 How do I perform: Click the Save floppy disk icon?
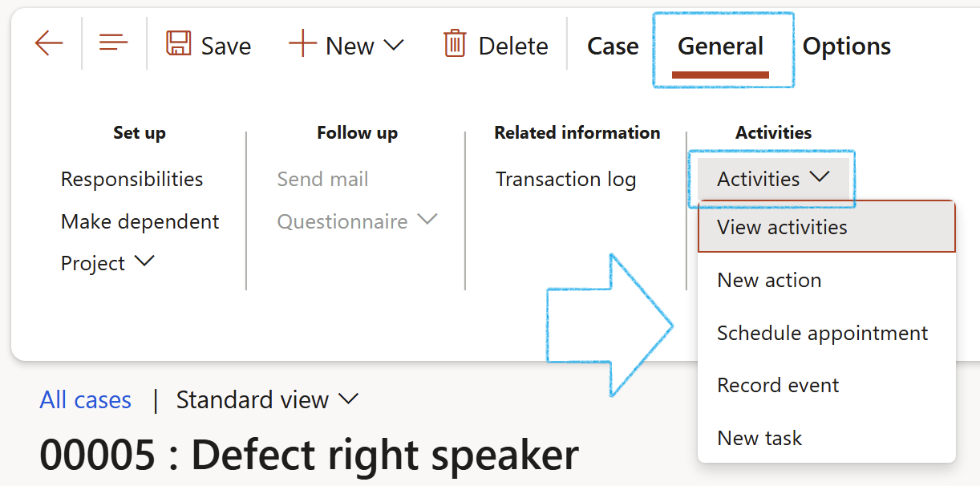tap(178, 43)
